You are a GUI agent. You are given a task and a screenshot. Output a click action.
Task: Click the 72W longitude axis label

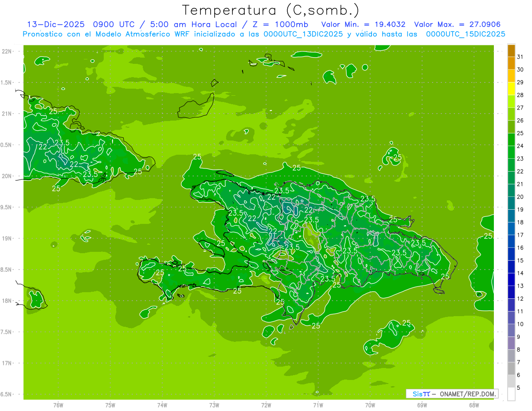tap(266, 405)
